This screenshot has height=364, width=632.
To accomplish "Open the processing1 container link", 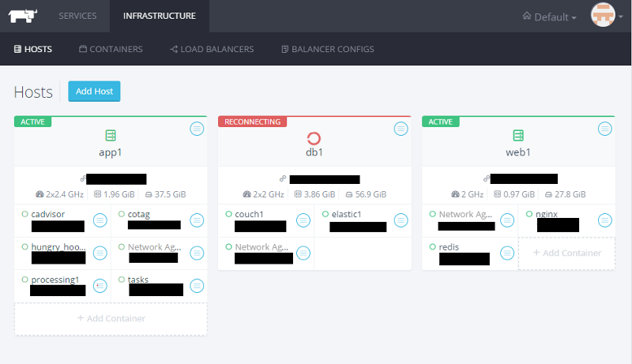I will pos(55,280).
